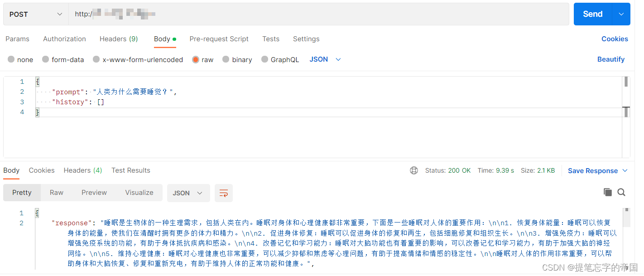Open the Test Results tab
This screenshot has height=276, width=644.
click(131, 170)
